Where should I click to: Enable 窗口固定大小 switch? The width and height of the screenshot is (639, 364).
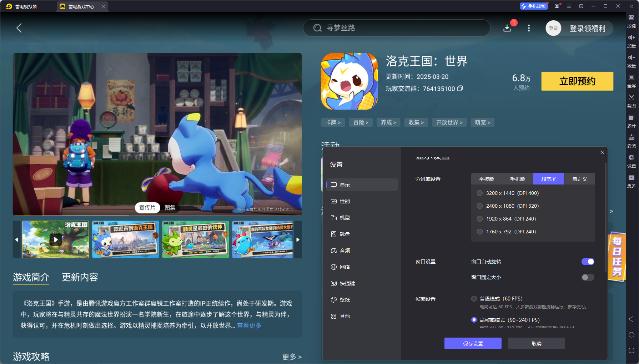588,277
